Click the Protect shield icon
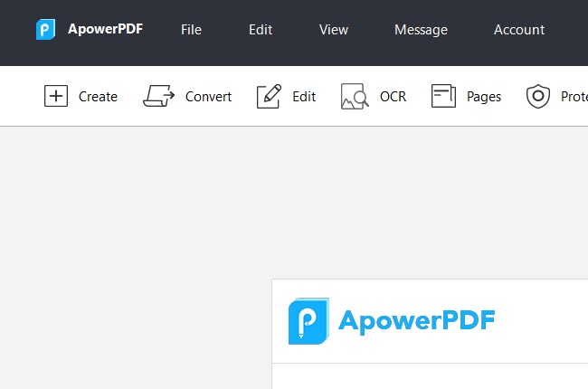 537,97
